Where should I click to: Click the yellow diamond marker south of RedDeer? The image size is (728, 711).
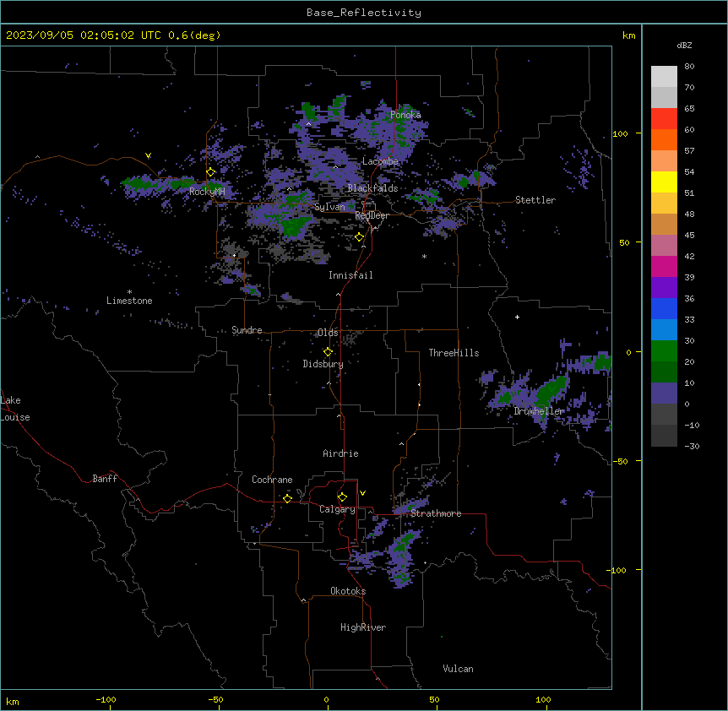coord(360,237)
